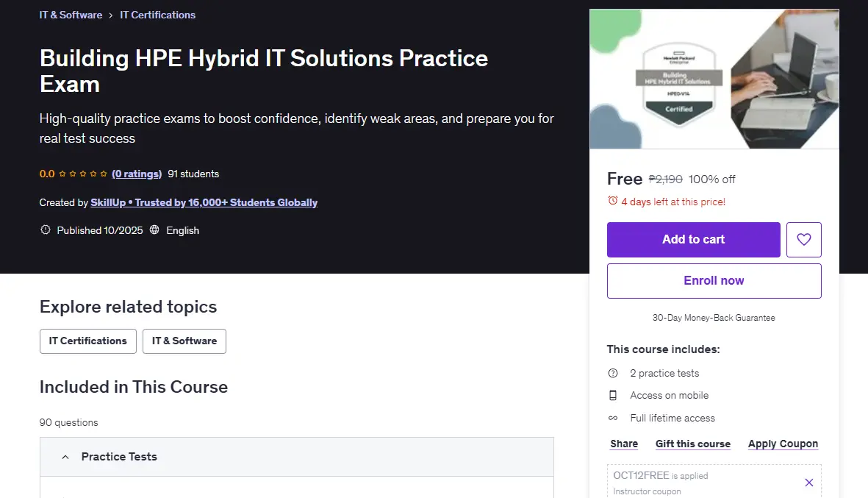Click the five-star rating icons
The image size is (868, 498).
pyautogui.click(x=83, y=174)
